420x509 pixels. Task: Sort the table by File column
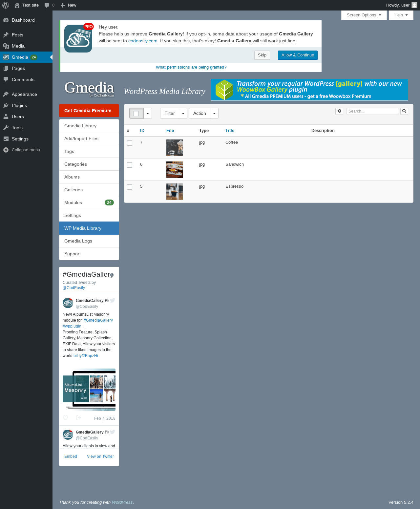coord(170,131)
